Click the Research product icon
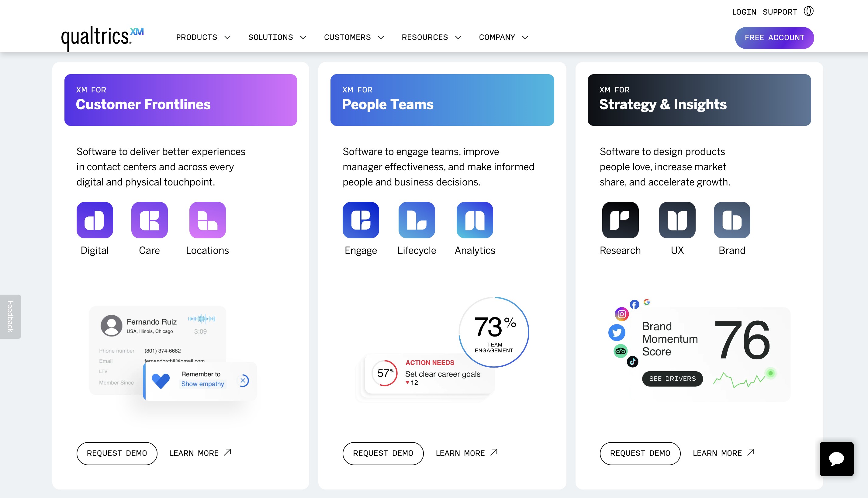Image resolution: width=868 pixels, height=498 pixels. coord(620,220)
